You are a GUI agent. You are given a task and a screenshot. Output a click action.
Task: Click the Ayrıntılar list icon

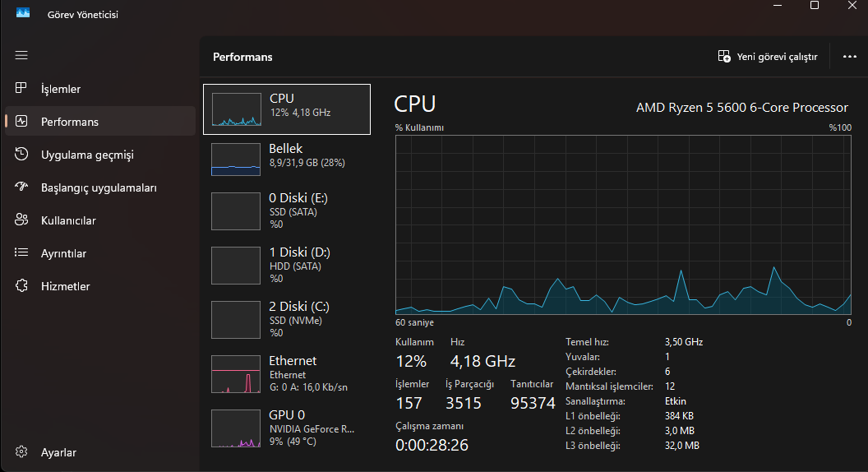pyautogui.click(x=21, y=252)
